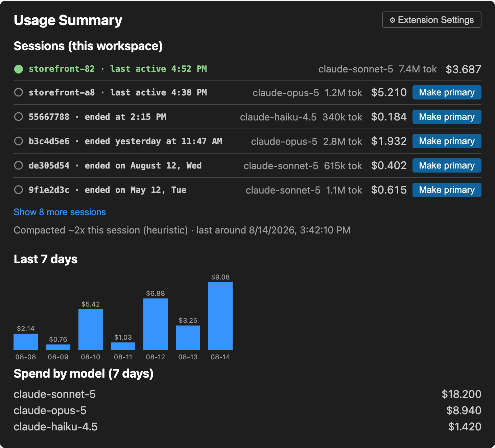This screenshot has height=448, width=495.
Task: Show 8 more sessions
Action: 60,212
